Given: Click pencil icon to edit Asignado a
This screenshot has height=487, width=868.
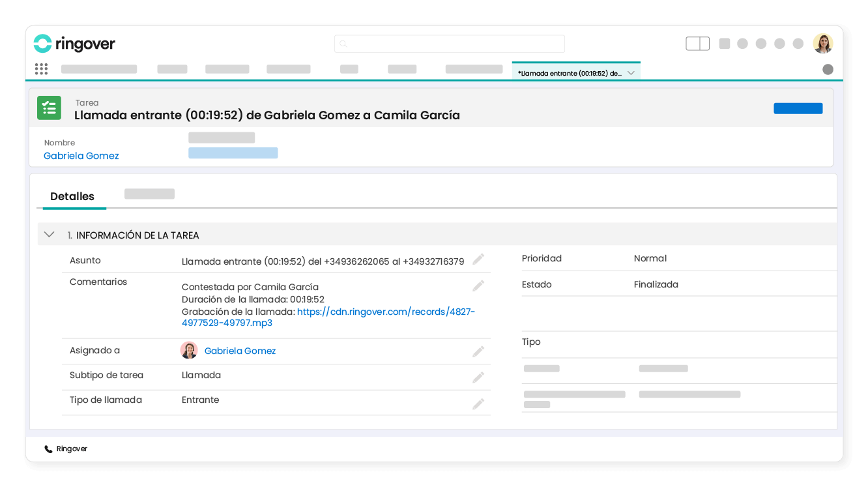Looking at the screenshot, I should pyautogui.click(x=478, y=352).
